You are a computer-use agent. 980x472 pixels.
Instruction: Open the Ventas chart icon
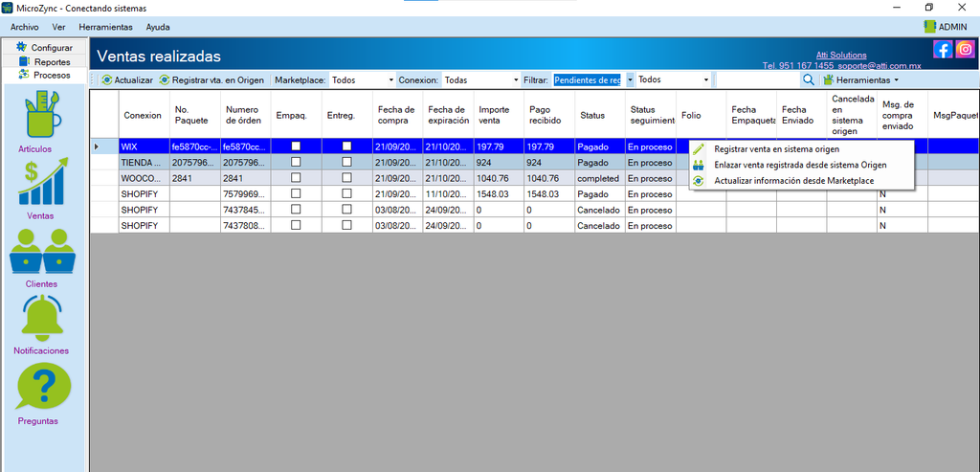point(43,182)
